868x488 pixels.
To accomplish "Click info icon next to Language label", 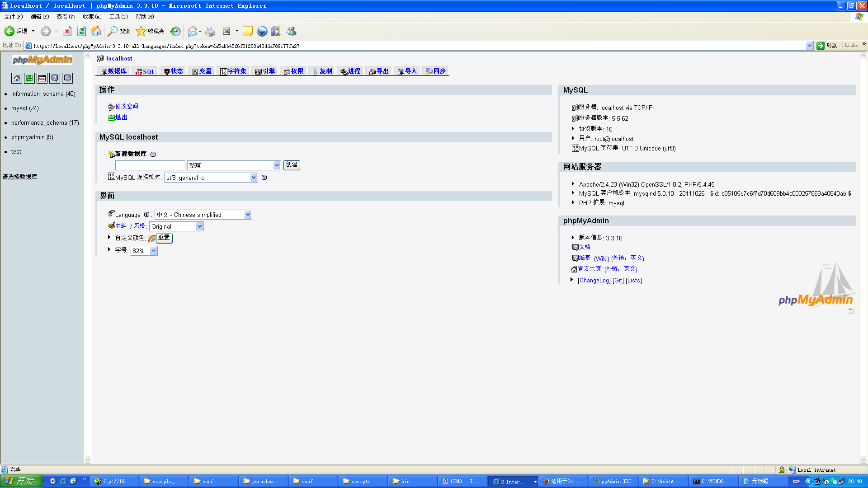I will point(146,215).
